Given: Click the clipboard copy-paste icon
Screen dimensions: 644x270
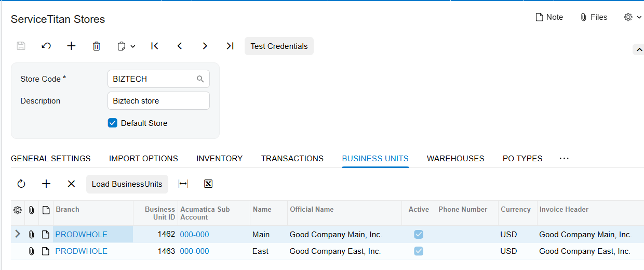Looking at the screenshot, I should (122, 46).
